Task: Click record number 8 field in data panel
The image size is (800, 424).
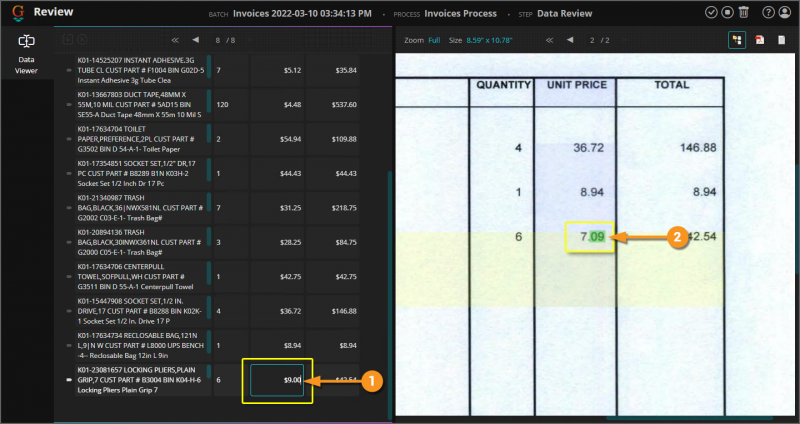Action: tap(218, 40)
